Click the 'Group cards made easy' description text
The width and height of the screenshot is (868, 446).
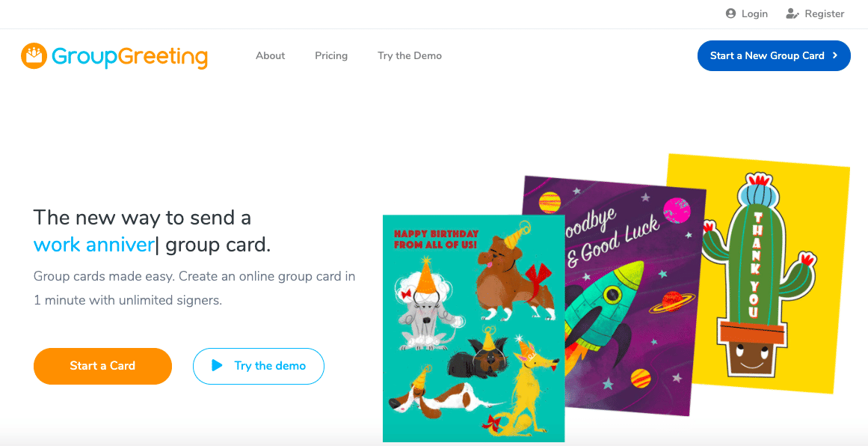[194, 288]
